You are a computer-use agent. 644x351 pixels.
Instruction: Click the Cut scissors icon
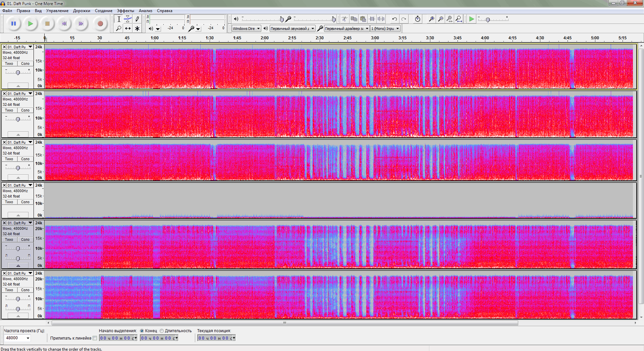pyautogui.click(x=344, y=19)
